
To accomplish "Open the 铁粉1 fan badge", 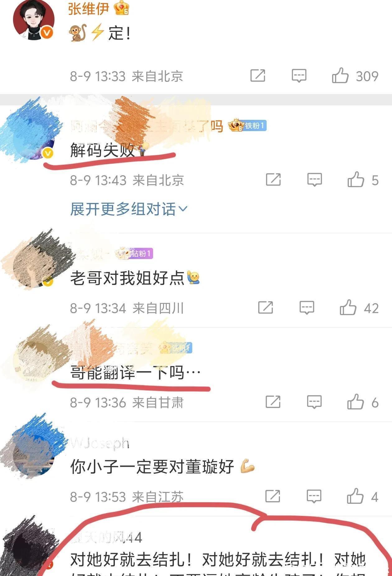I will coord(248,125).
